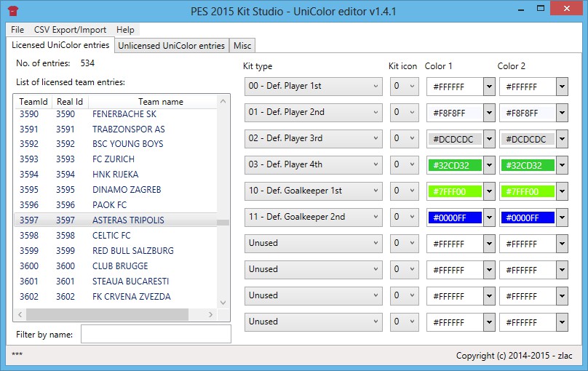Open kit icon dropdown for Def. Player 4th row
The height and width of the screenshot is (371, 588).
(405, 165)
